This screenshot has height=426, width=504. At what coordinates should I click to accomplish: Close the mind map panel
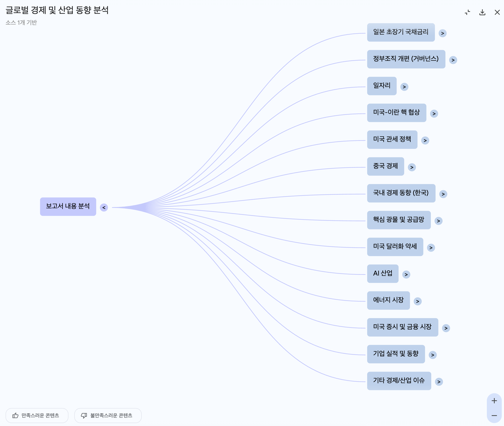(x=497, y=12)
